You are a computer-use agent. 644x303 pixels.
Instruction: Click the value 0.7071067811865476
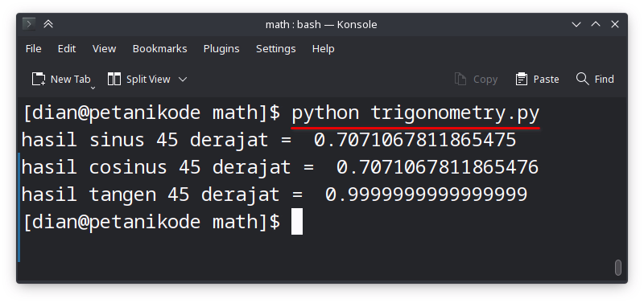click(x=437, y=167)
